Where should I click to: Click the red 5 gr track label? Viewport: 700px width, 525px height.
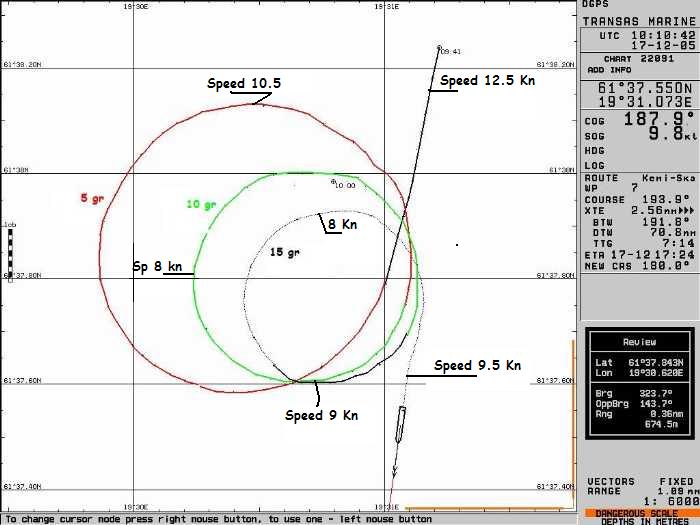(x=92, y=198)
